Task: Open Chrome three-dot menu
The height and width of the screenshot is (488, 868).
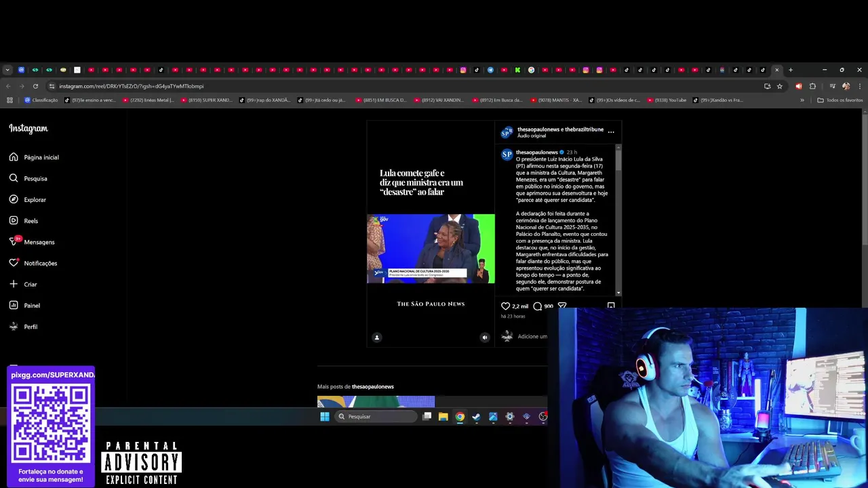Action: point(860,86)
